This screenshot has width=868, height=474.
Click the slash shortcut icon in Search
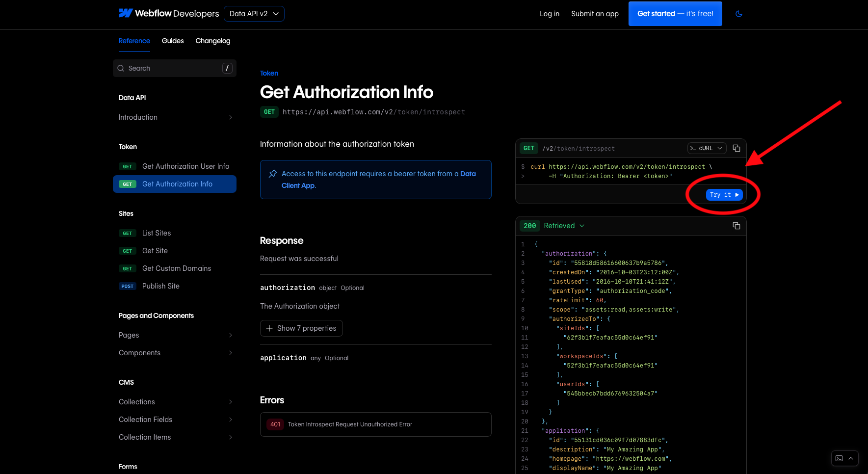click(227, 68)
